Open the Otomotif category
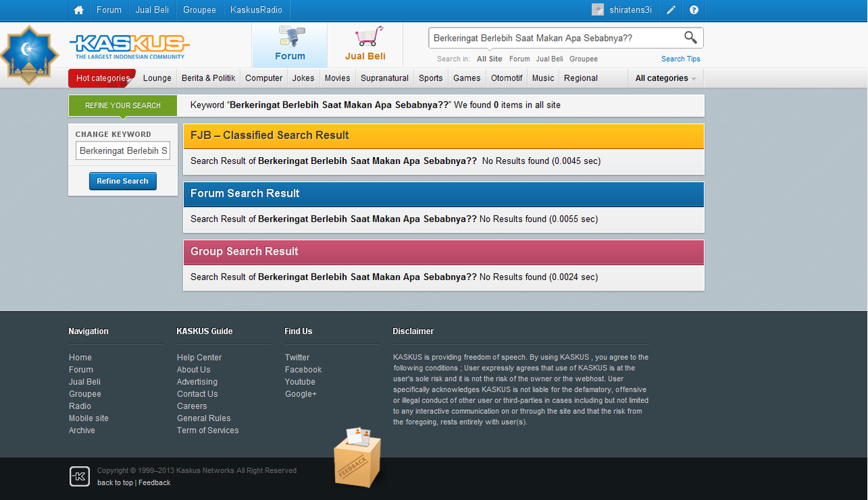 (507, 78)
